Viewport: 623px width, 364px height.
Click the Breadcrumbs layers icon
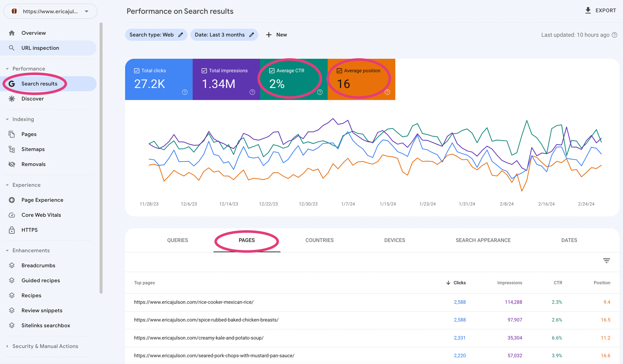click(12, 265)
